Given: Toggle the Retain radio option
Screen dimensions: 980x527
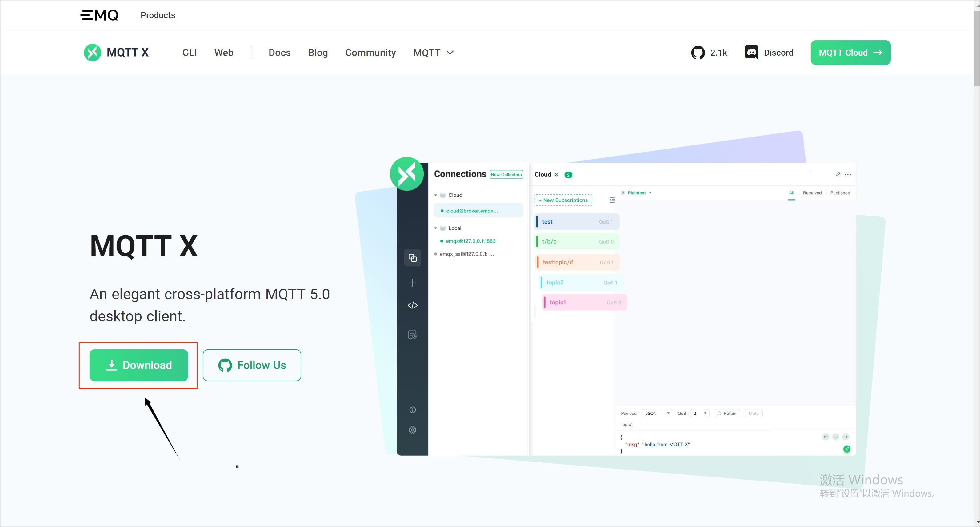Looking at the screenshot, I should pos(727,413).
